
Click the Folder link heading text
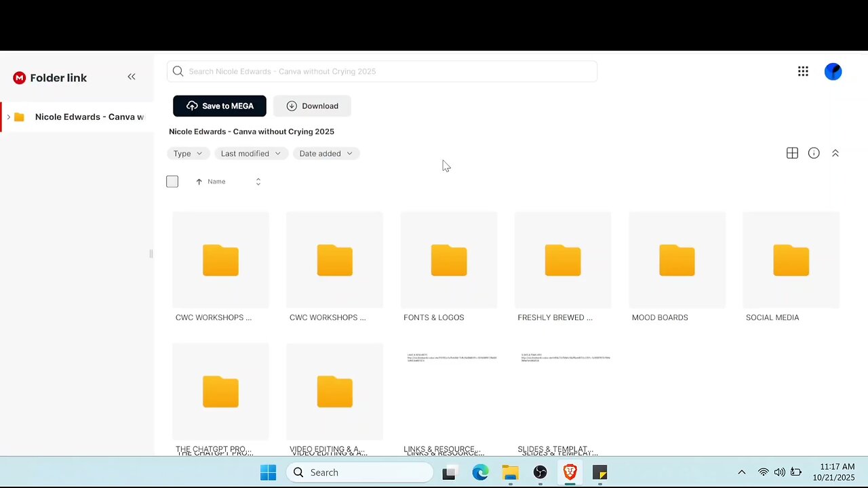[x=58, y=78]
